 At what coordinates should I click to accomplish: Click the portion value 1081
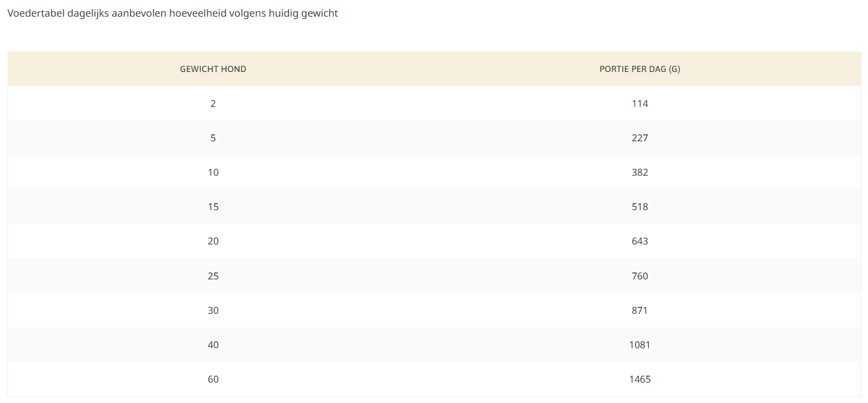tap(639, 345)
